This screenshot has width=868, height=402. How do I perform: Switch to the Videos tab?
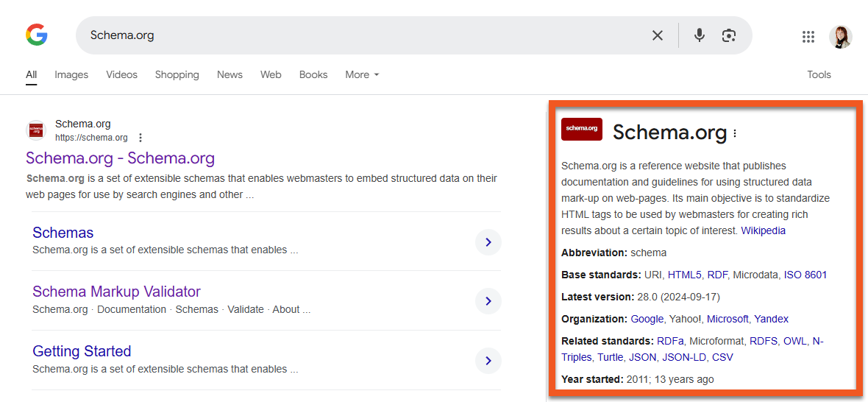tap(122, 74)
